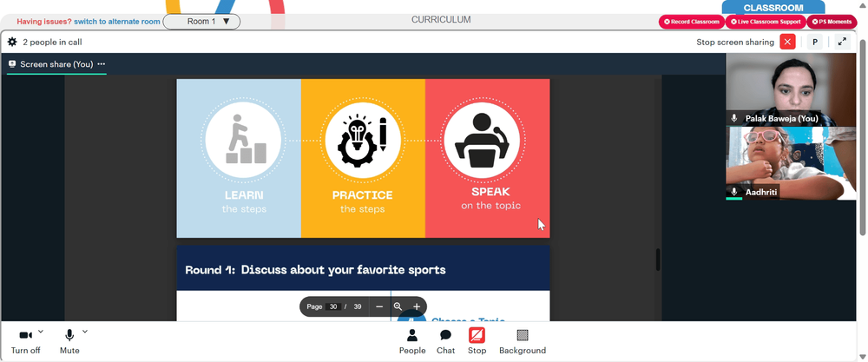Open Background effects
Image resolution: width=868 pixels, height=362 pixels.
click(x=523, y=341)
